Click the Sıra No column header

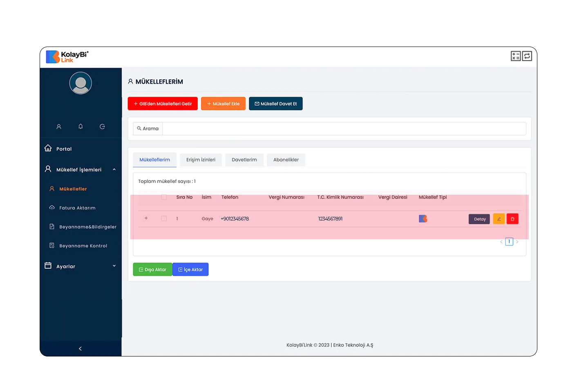[184, 197]
